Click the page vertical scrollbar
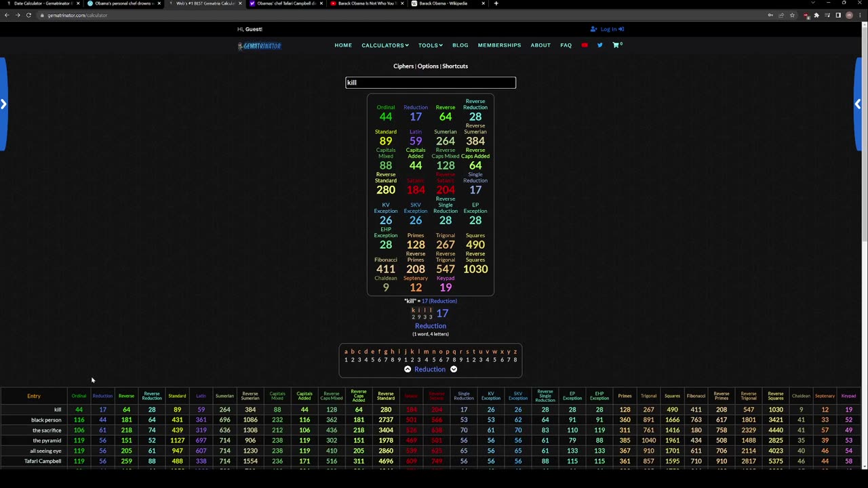The height and width of the screenshot is (488, 868). 864,136
